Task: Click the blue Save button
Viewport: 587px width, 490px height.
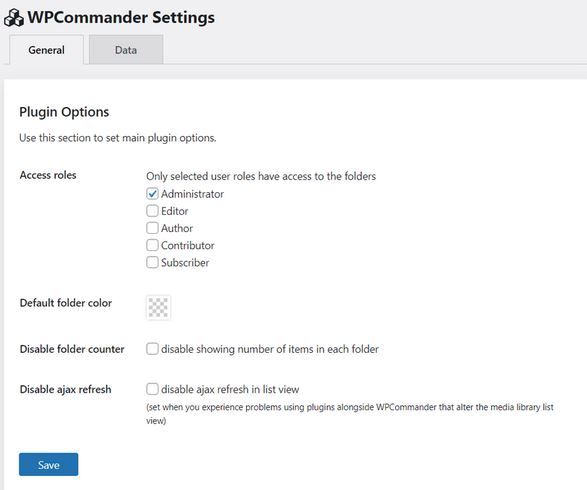Action: pyautogui.click(x=49, y=465)
